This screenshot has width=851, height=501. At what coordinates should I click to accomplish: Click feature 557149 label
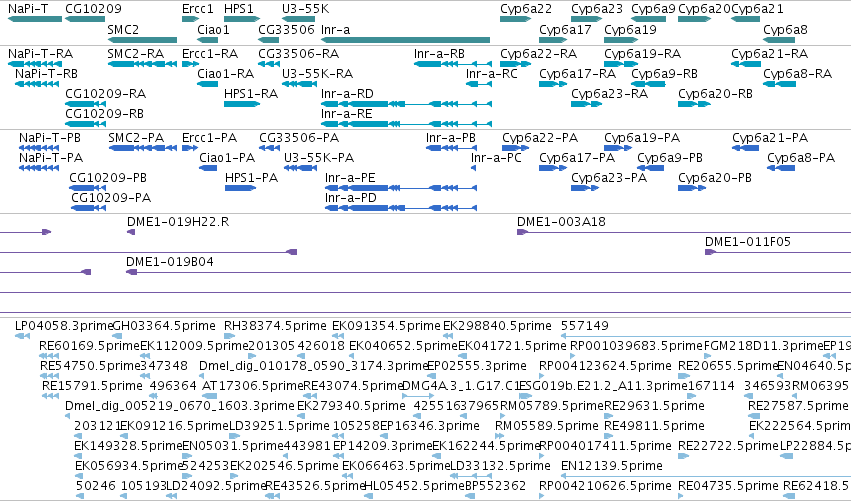[585, 326]
